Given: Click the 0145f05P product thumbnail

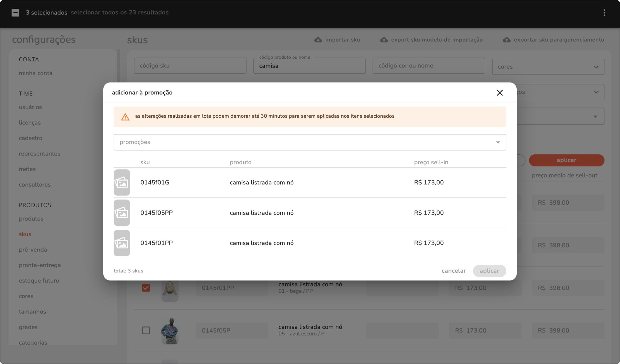Looking at the screenshot, I should pyautogui.click(x=170, y=330).
